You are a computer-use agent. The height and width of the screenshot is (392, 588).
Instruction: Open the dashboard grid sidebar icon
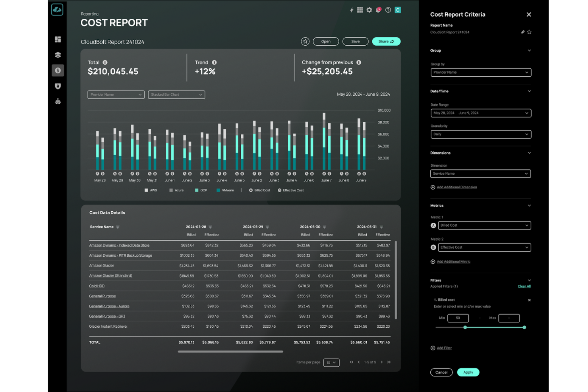pos(58,39)
